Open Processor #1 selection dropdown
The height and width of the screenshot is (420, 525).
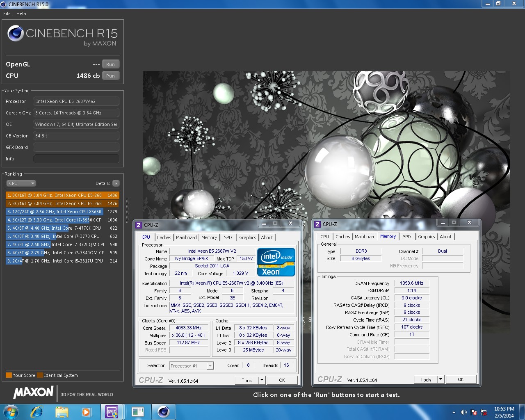192,365
